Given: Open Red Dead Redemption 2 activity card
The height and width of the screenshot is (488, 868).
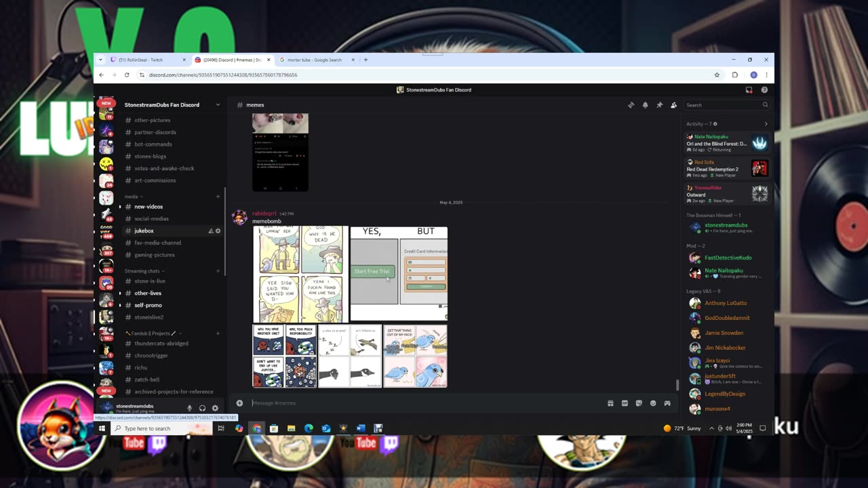Looking at the screenshot, I should click(x=727, y=168).
